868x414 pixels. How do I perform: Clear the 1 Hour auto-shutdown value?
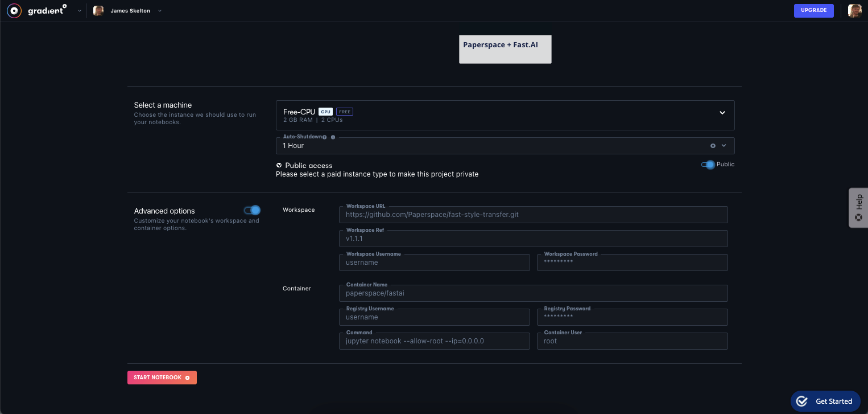click(x=713, y=146)
